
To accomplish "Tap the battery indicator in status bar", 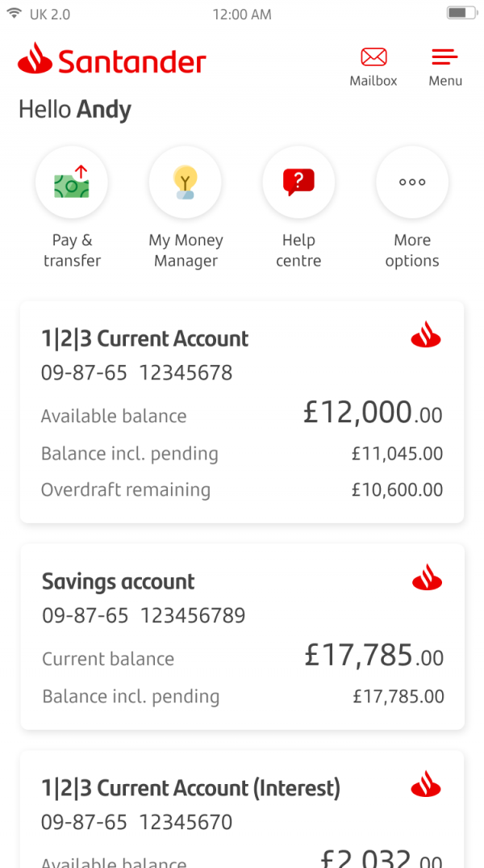I will 461,12.
